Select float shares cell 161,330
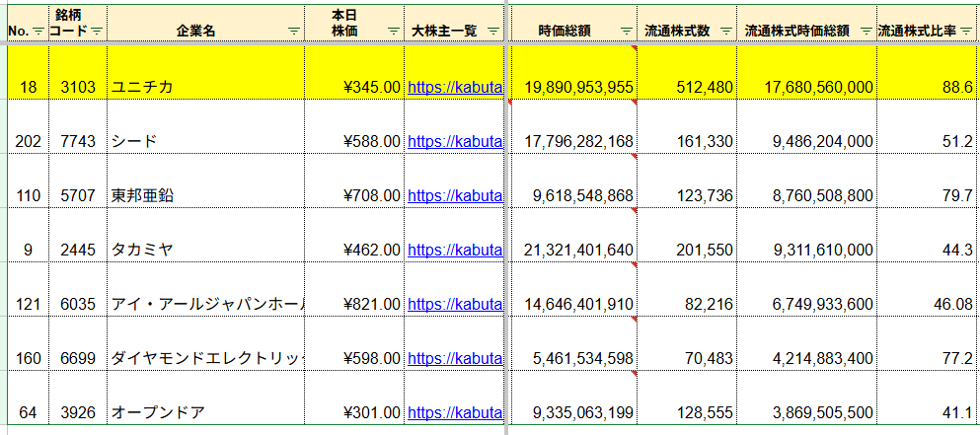 coord(687,127)
